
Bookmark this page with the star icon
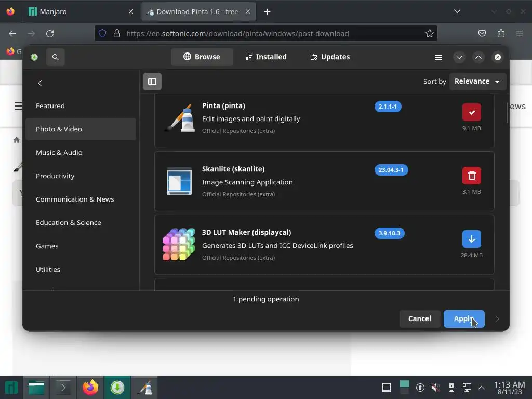click(x=430, y=33)
